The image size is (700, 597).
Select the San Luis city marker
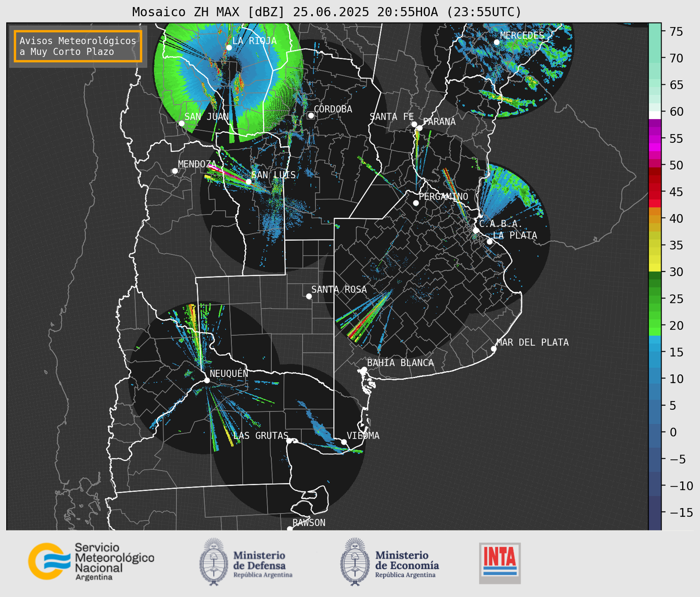[x=248, y=181]
